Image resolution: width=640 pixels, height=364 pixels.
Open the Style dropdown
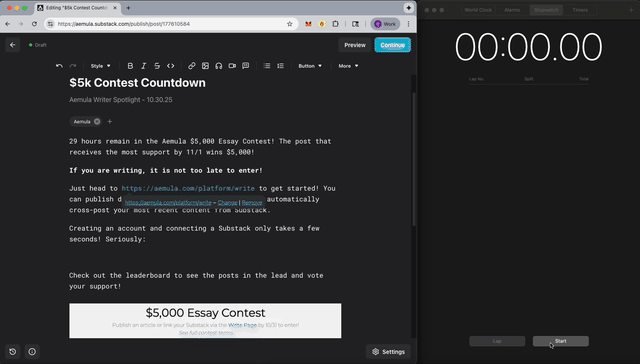coord(100,66)
